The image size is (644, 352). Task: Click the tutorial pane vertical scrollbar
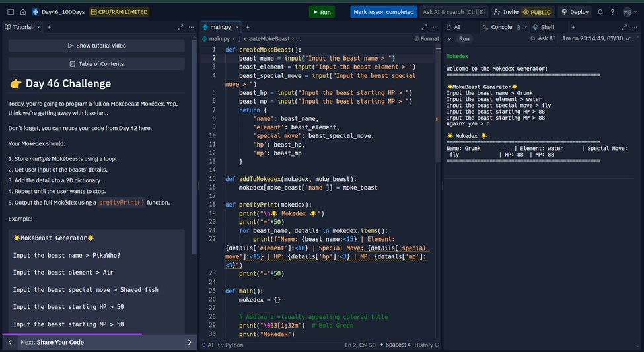[x=195, y=144]
